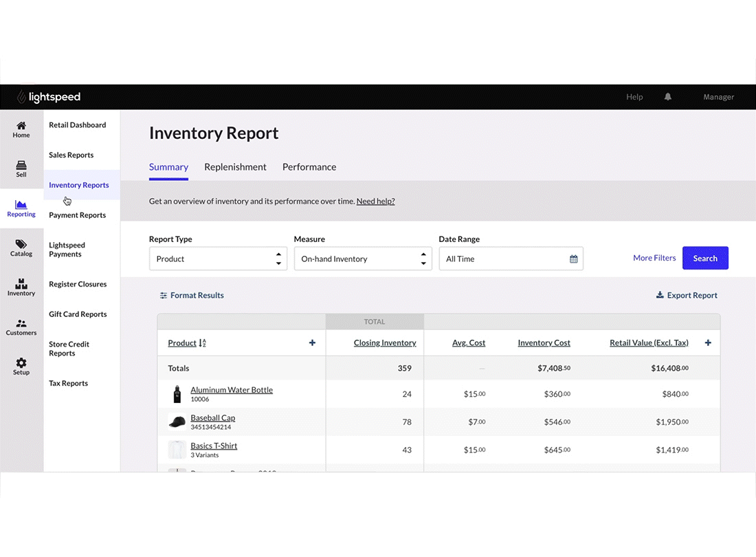Viewport: 756px width, 557px height.
Task: Click the notification bell icon
Action: click(x=668, y=97)
